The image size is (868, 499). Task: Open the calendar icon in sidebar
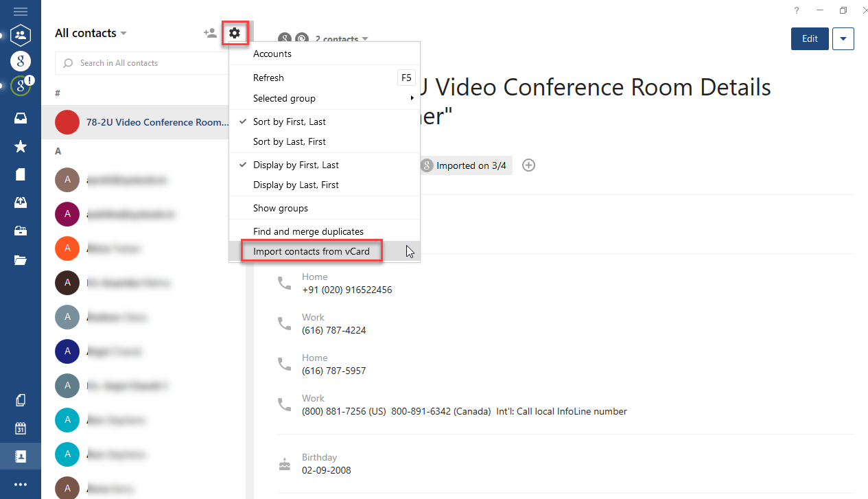click(x=21, y=428)
